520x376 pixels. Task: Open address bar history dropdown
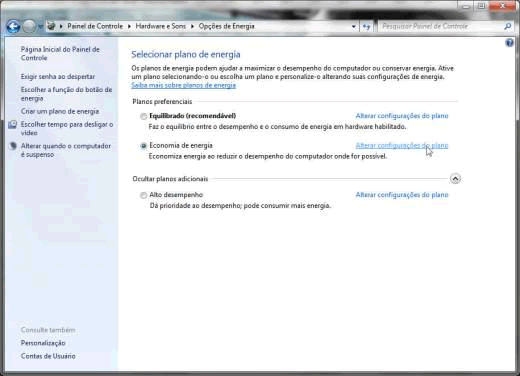coord(354,26)
